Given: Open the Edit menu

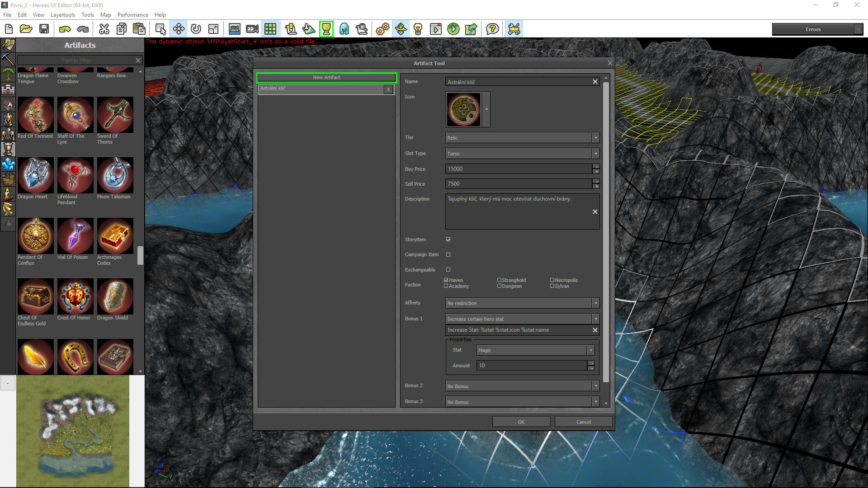Looking at the screenshot, I should [22, 15].
